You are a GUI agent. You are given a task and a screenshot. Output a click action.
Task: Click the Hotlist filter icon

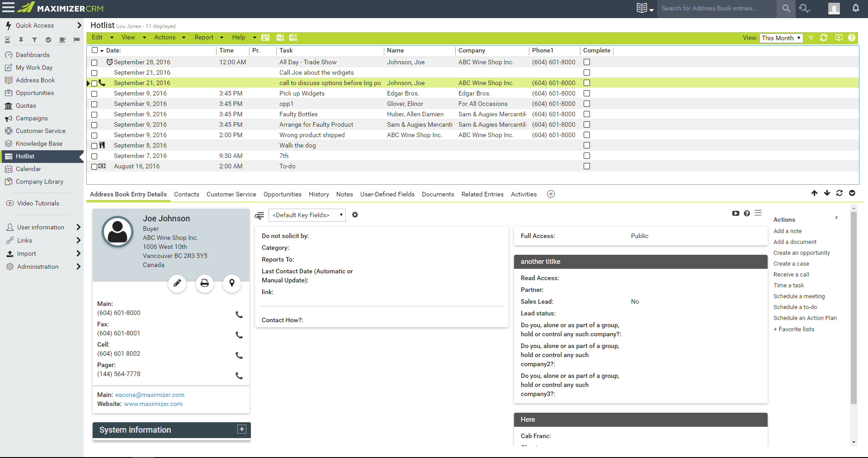[811, 38]
